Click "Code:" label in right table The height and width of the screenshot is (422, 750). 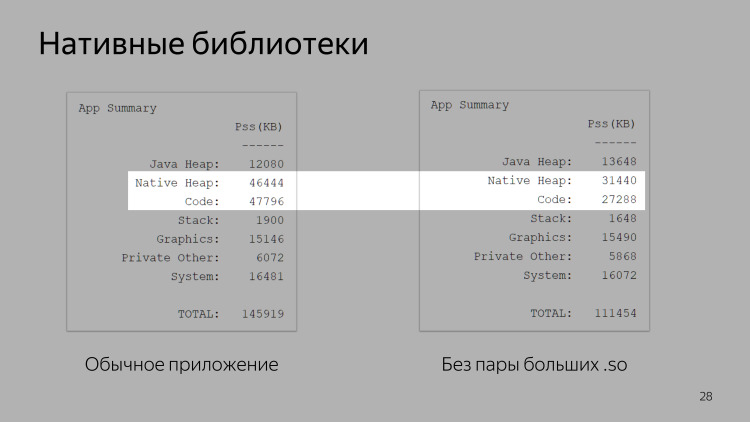[555, 199]
